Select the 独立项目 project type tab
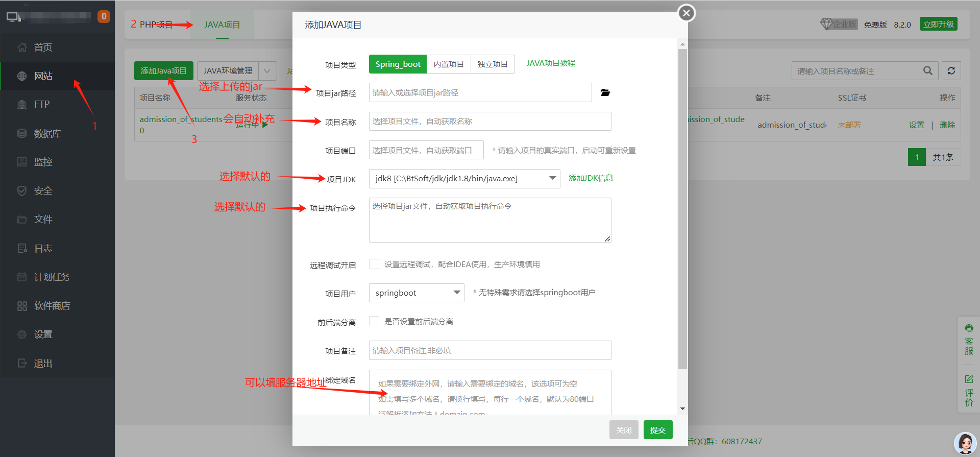 [x=492, y=64]
